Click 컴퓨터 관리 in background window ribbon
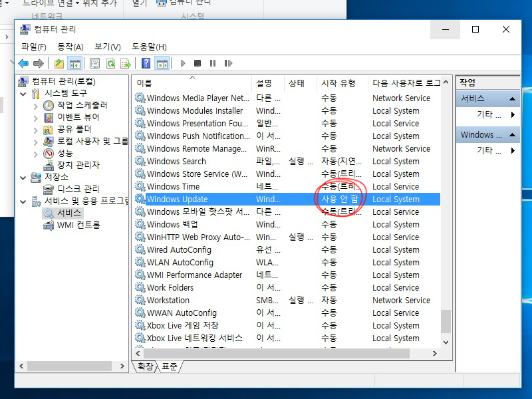Viewport: 532px width, 399px height. pos(185,3)
